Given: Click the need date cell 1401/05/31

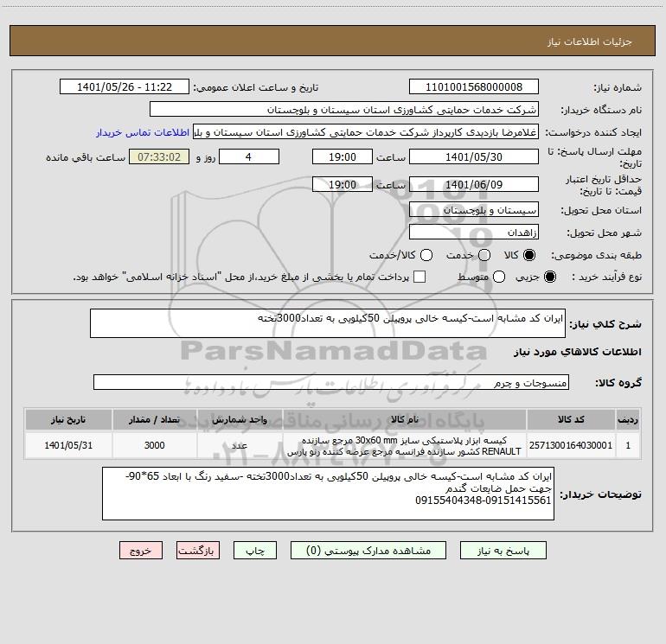Looking at the screenshot, I should (x=68, y=445).
